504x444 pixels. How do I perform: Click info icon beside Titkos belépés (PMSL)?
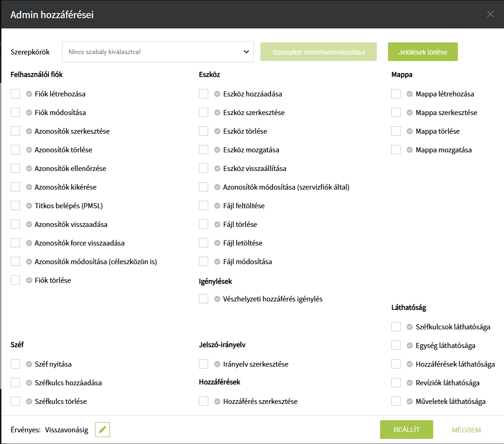(29, 206)
